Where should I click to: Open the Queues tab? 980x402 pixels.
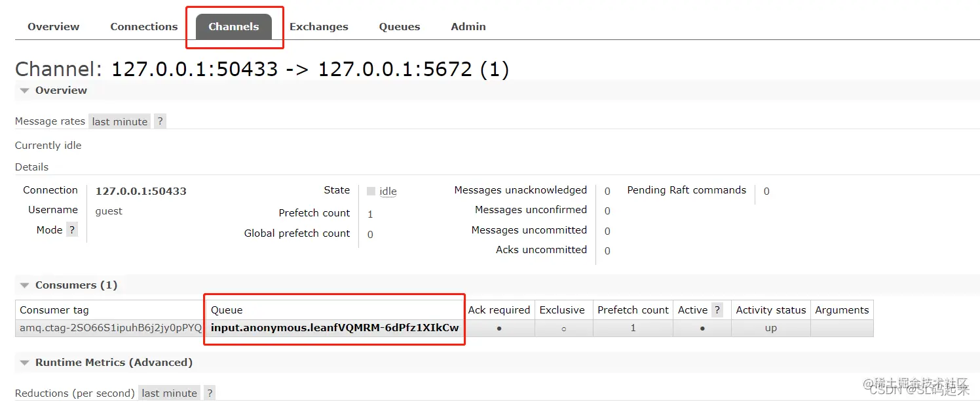coord(400,27)
